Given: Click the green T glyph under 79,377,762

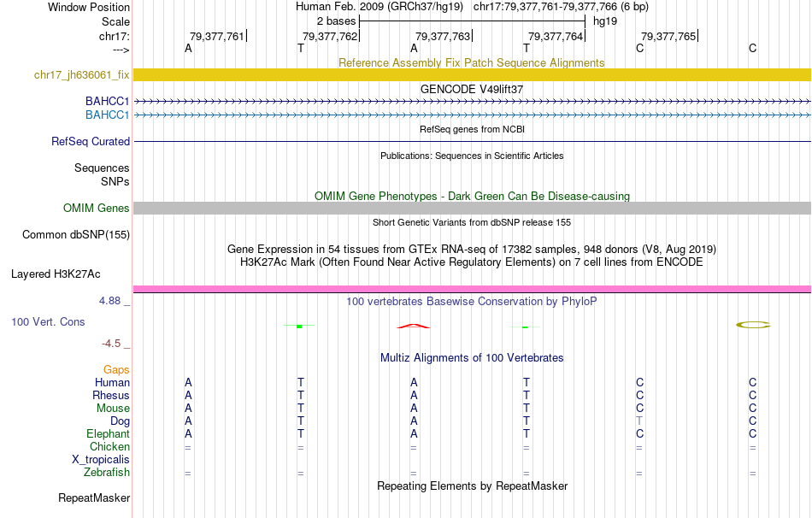Looking at the screenshot, I should tap(299, 326).
